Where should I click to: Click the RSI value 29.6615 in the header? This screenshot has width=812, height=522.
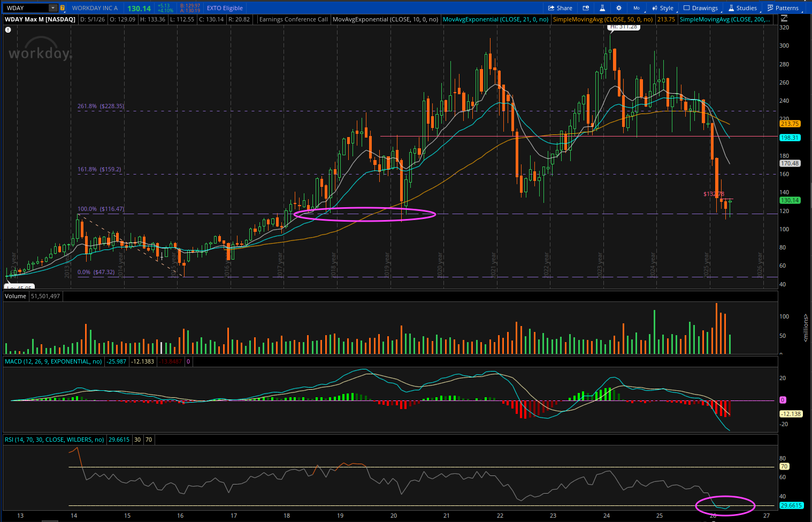tap(119, 440)
